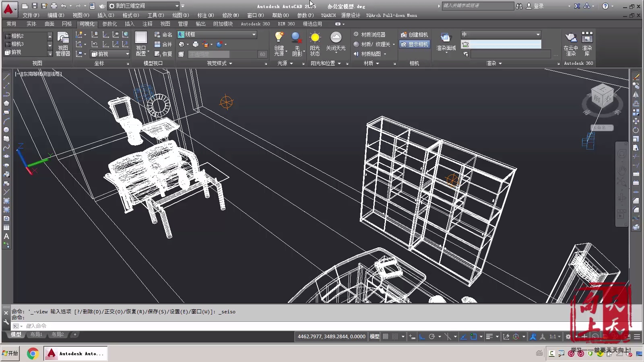Image resolution: width=644 pixels, height=362 pixels.
Task: Select the 相机2 view in view list
Action: tap(27, 36)
